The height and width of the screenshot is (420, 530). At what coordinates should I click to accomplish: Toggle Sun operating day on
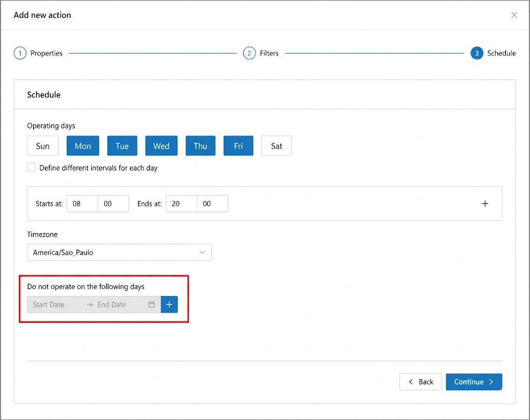click(43, 146)
